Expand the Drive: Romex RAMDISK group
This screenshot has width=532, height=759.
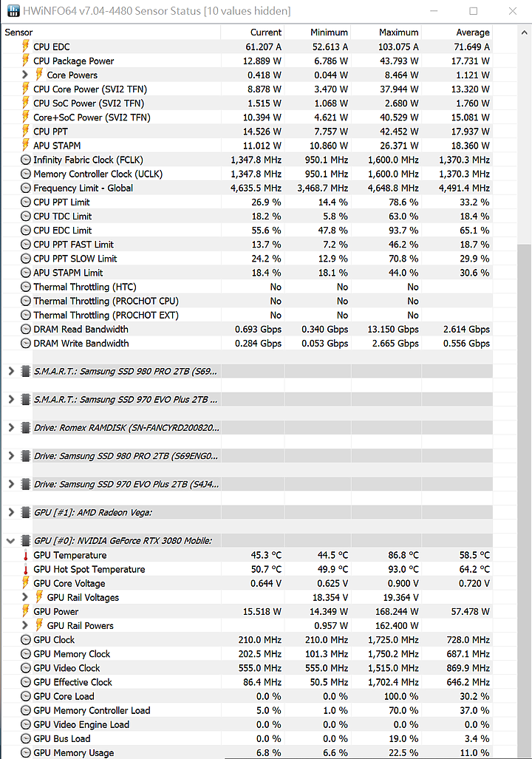point(11,428)
